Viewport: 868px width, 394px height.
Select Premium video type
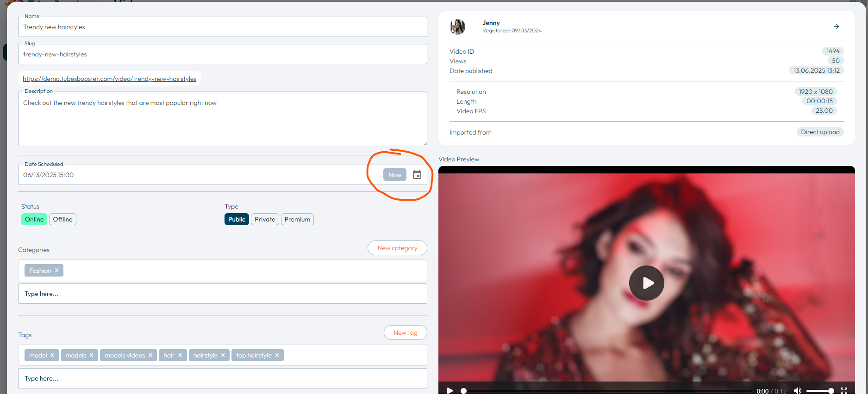click(297, 219)
